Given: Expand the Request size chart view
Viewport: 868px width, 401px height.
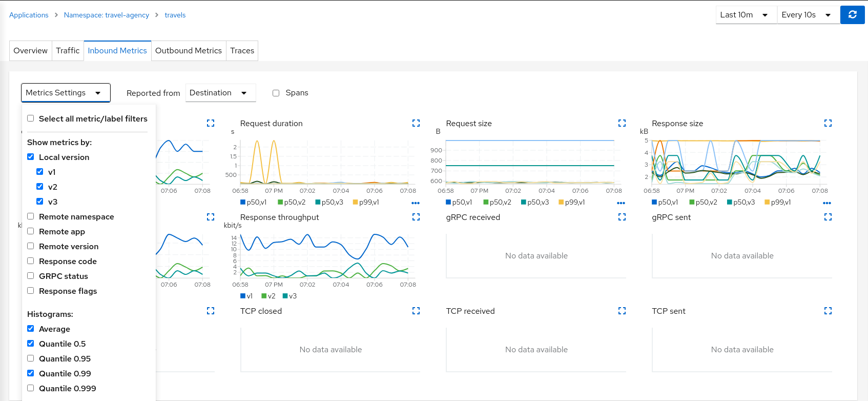Looking at the screenshot, I should point(622,123).
